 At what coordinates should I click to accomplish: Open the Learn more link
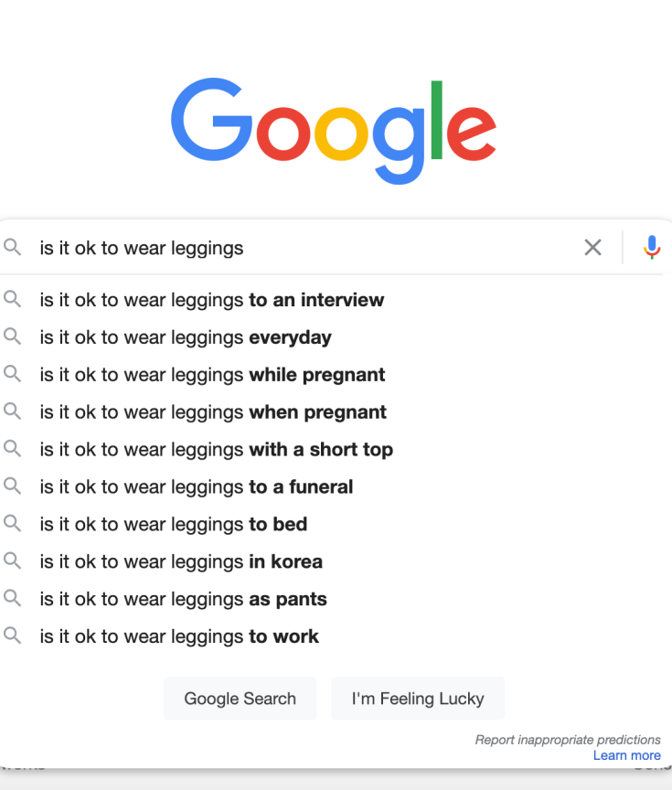coord(626,755)
